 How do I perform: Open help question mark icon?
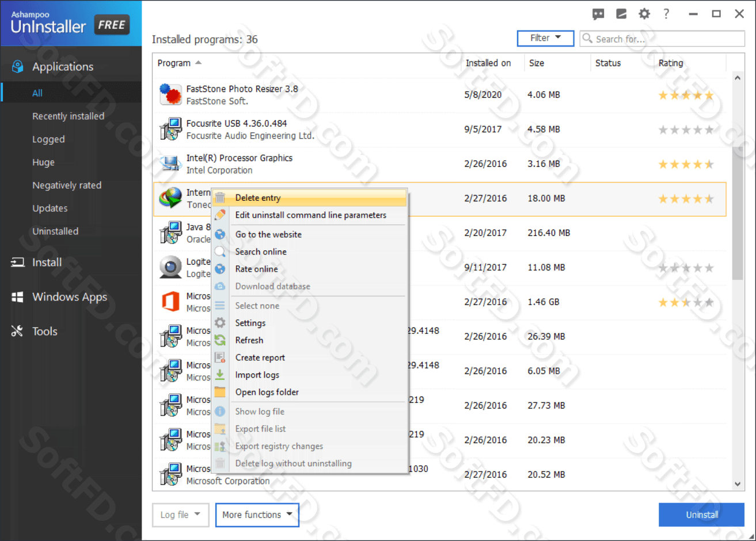click(x=666, y=14)
